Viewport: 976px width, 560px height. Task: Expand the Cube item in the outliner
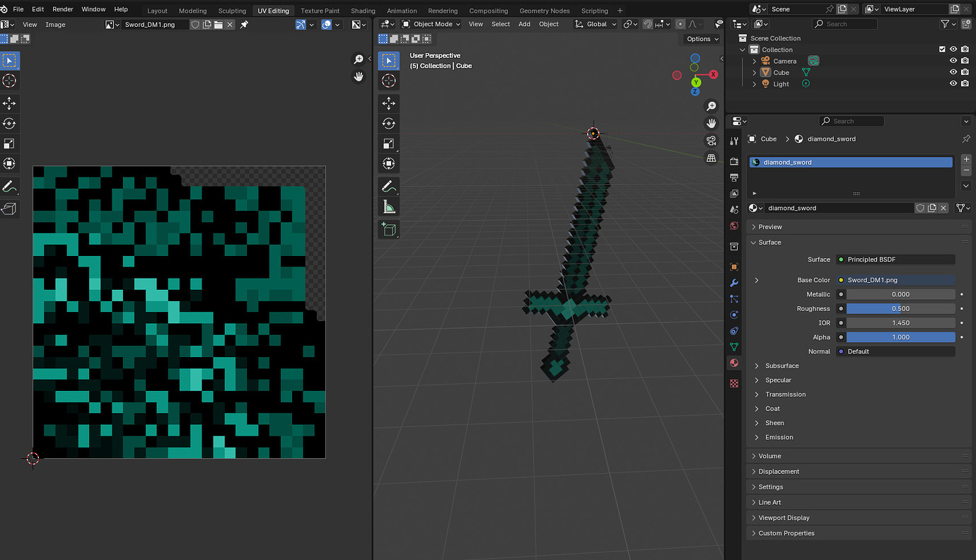tap(754, 71)
